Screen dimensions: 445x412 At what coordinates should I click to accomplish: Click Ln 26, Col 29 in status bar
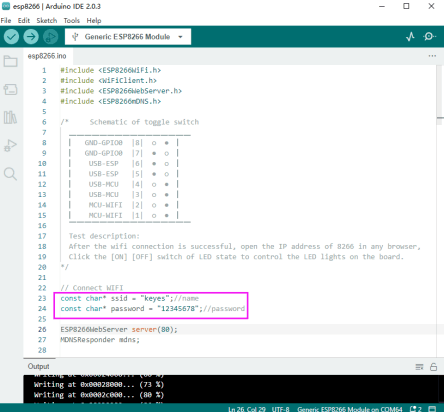(x=247, y=409)
